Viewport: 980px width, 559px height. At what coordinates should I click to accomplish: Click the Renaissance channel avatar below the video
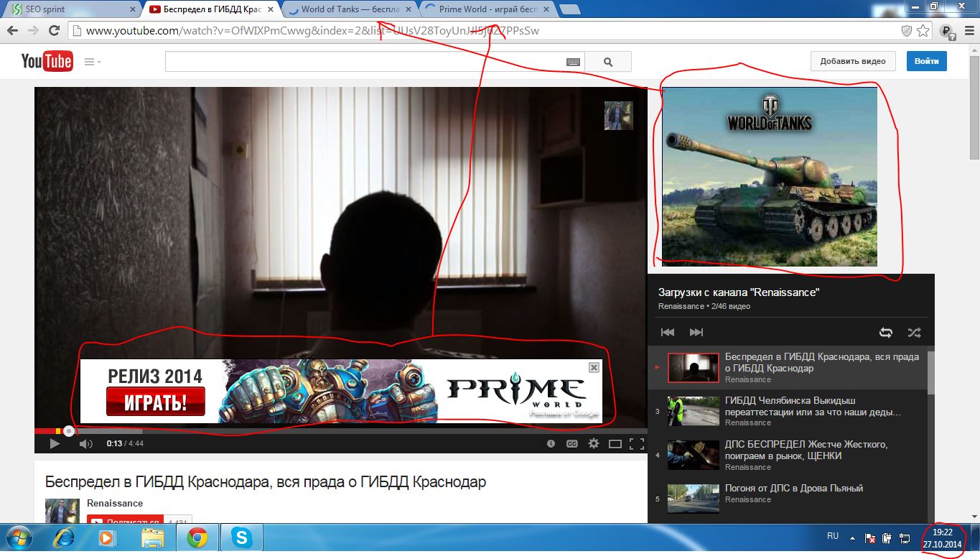pyautogui.click(x=62, y=511)
